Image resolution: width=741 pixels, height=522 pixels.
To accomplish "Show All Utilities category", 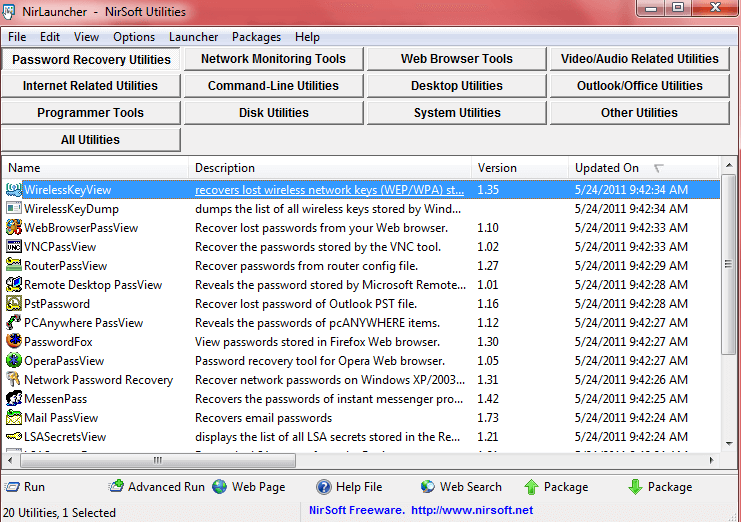I will [x=91, y=140].
